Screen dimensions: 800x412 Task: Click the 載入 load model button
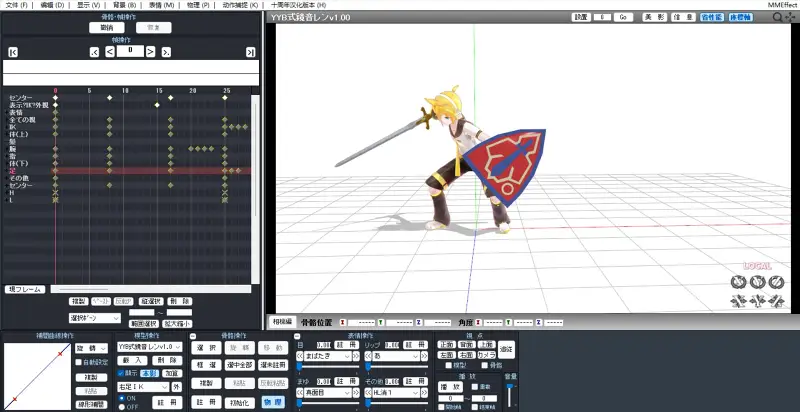132,360
